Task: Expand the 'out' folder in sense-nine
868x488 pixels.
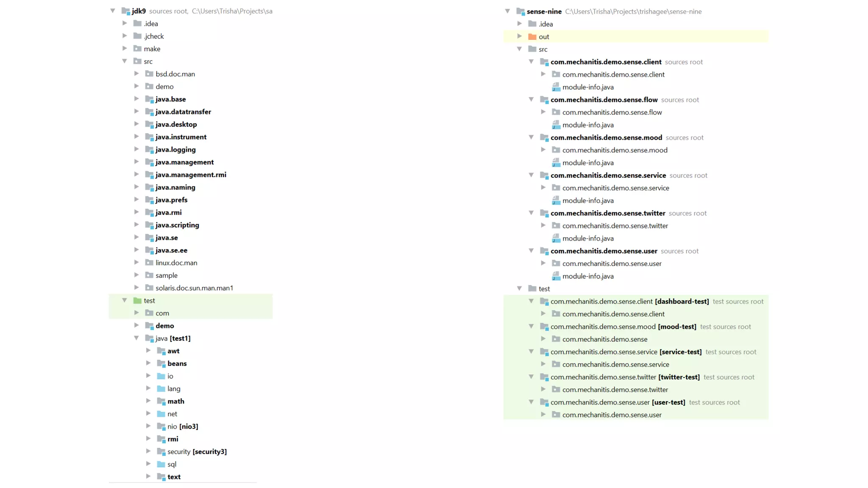Action: pos(519,36)
